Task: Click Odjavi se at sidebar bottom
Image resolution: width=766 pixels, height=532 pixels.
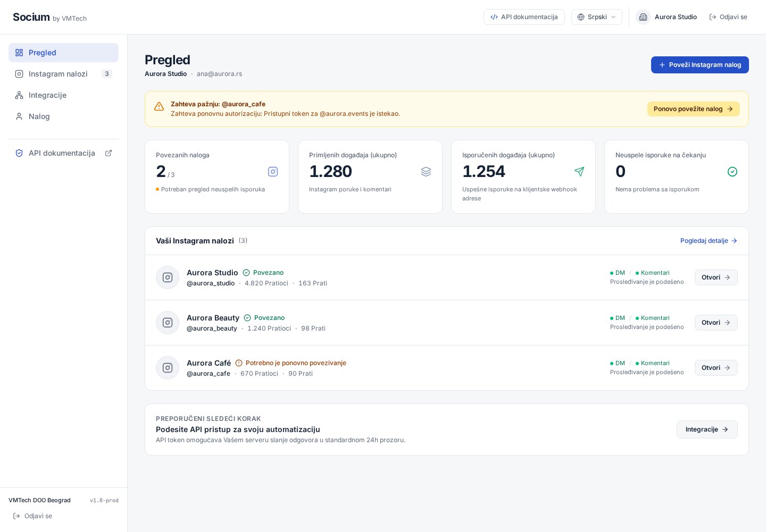Action: coord(32,516)
